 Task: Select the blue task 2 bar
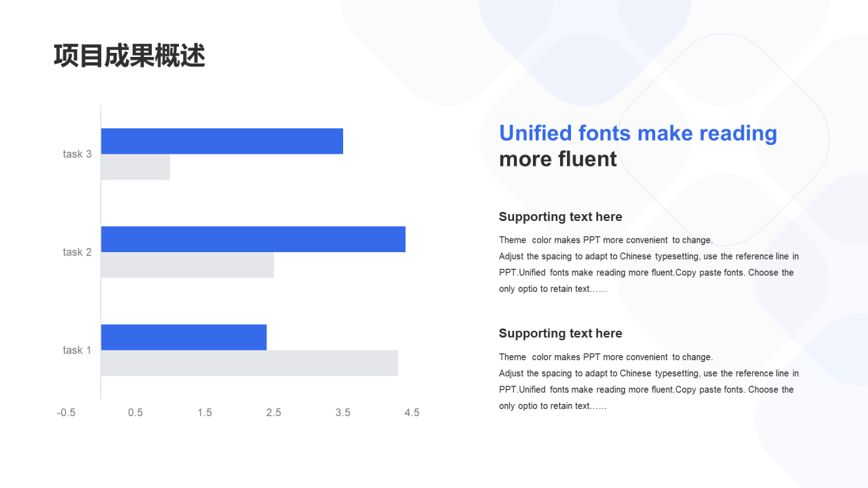253,239
